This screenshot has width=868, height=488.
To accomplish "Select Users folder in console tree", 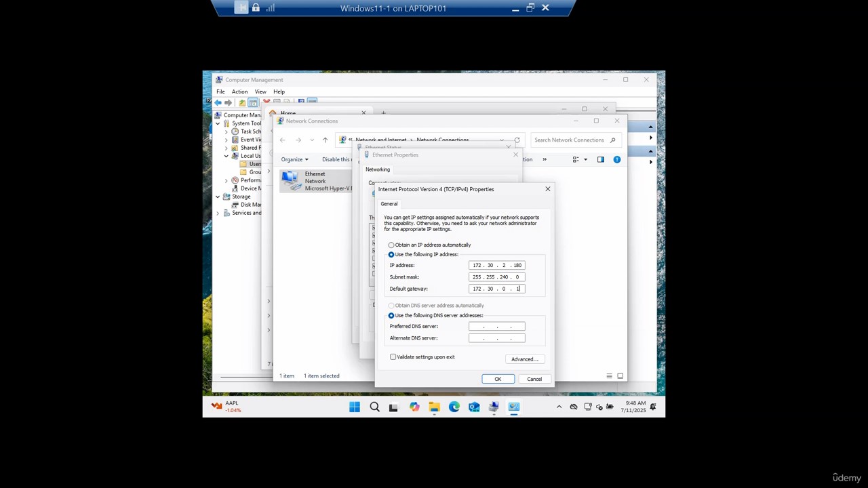I will [250, 164].
